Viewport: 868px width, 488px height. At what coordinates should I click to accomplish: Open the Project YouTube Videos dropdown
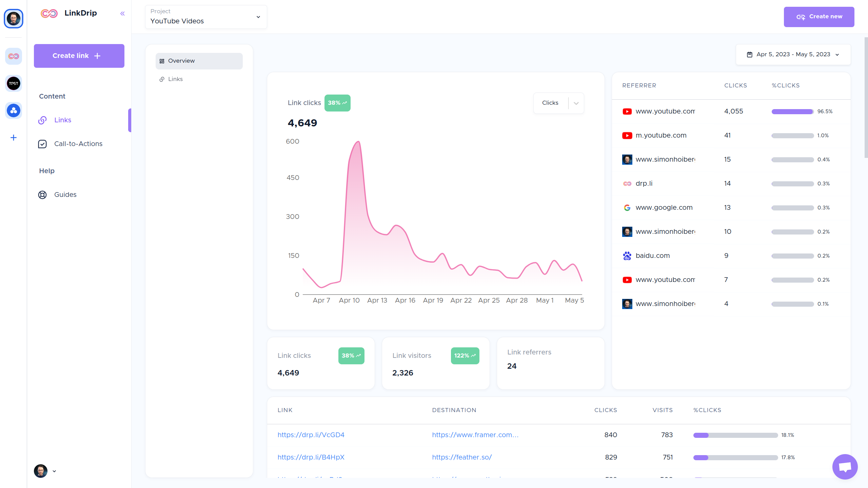(x=206, y=17)
